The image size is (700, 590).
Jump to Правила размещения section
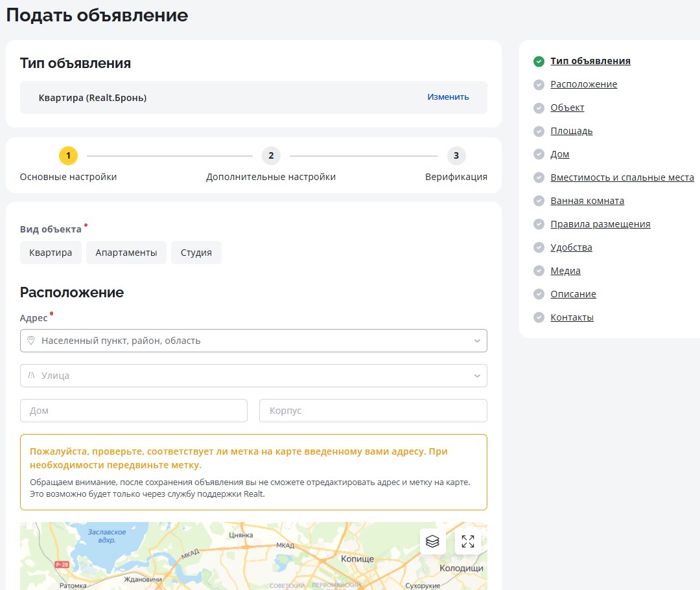(x=600, y=224)
